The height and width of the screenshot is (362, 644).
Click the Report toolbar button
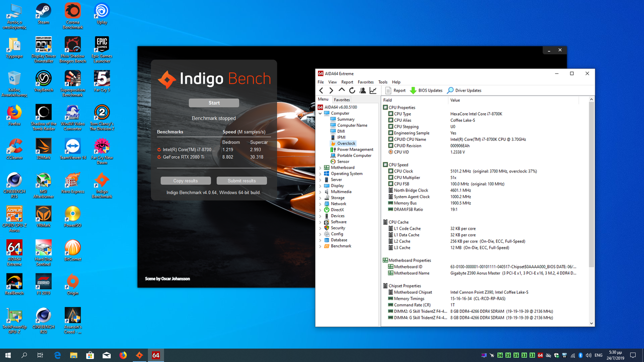pyautogui.click(x=395, y=90)
